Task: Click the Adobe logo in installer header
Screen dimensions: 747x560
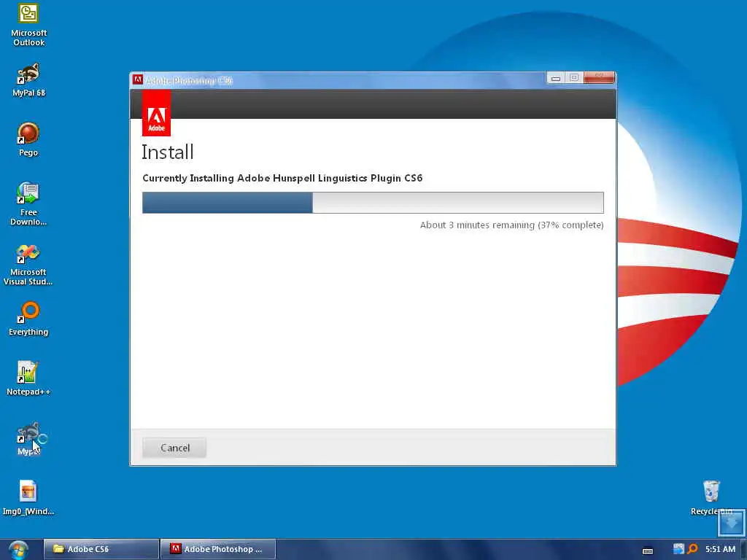Action: [156, 114]
